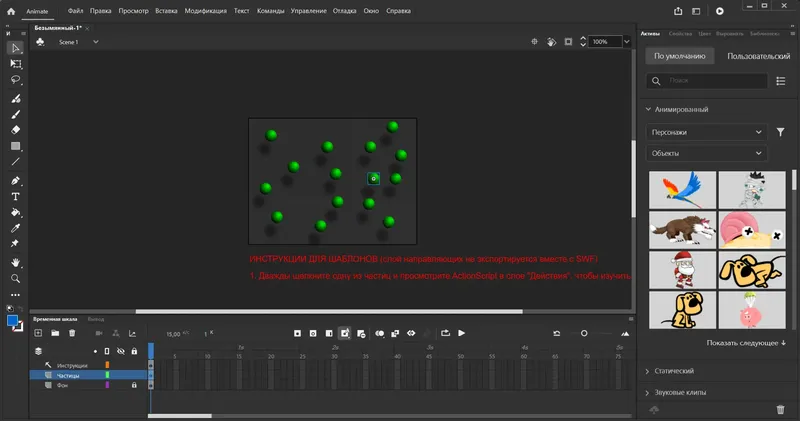Image resolution: width=800 pixels, height=421 pixels.
Task: Select the Free Transform tool
Action: (16, 64)
